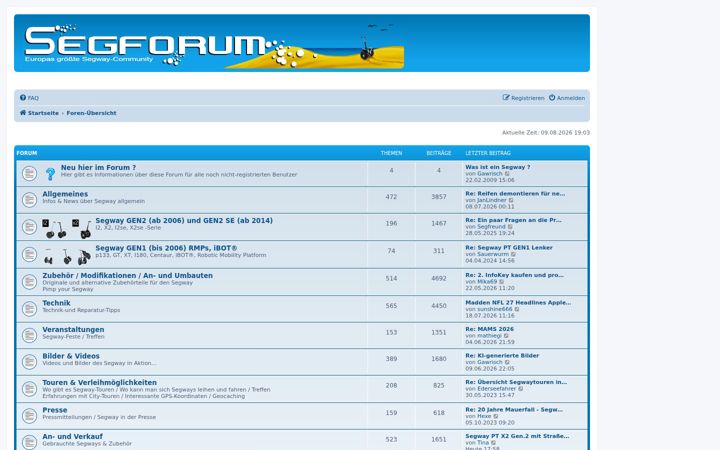Click the forum status icon for Technik
720x450 pixels.
[29, 309]
